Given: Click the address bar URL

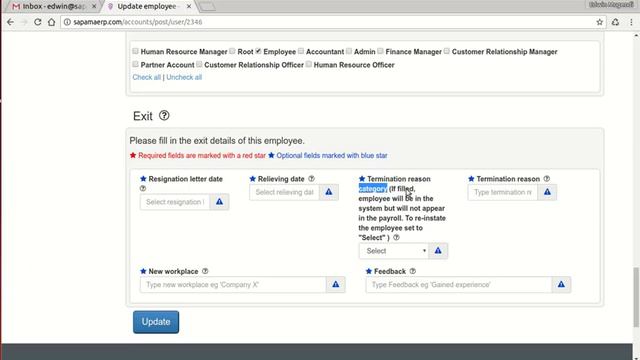Looking at the screenshot, I should pyautogui.click(x=138, y=22).
